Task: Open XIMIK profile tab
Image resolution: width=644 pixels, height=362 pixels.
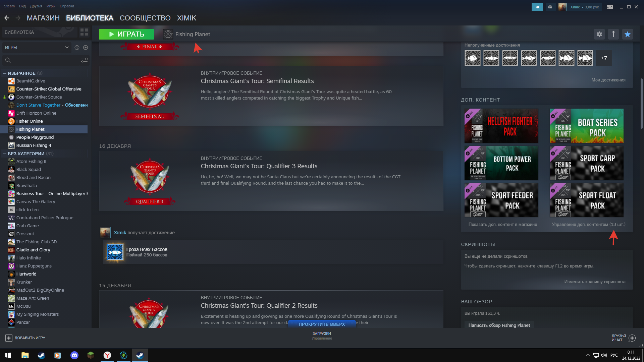Action: pyautogui.click(x=186, y=18)
